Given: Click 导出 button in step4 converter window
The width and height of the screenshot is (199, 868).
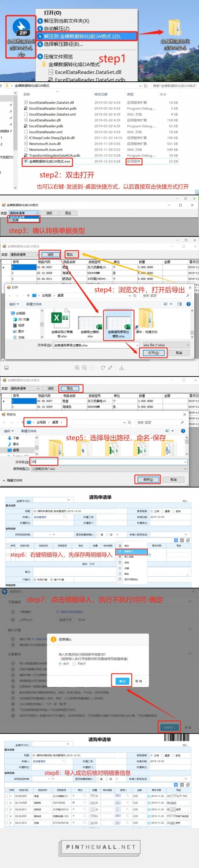Looking at the screenshot, I should [70, 254].
